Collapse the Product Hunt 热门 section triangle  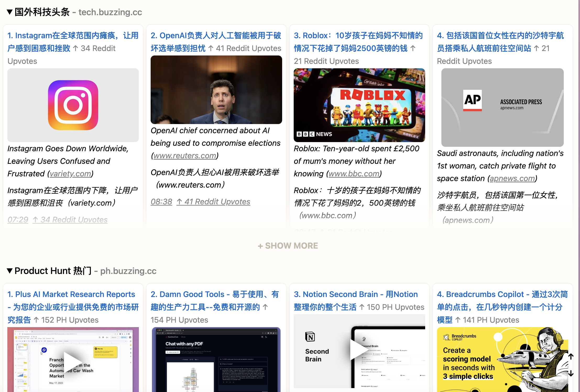pyautogui.click(x=10, y=271)
